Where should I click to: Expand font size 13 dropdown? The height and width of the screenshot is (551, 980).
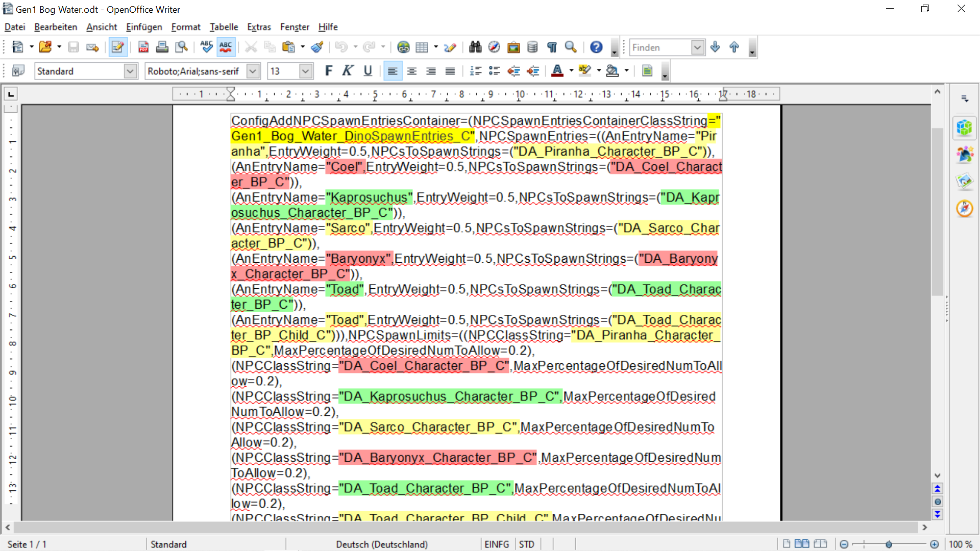(305, 71)
